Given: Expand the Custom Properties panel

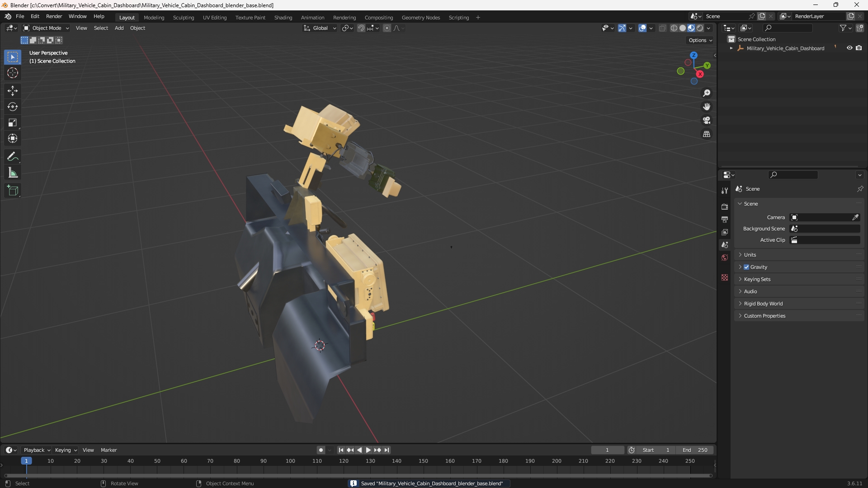Looking at the screenshot, I should 799,316.
